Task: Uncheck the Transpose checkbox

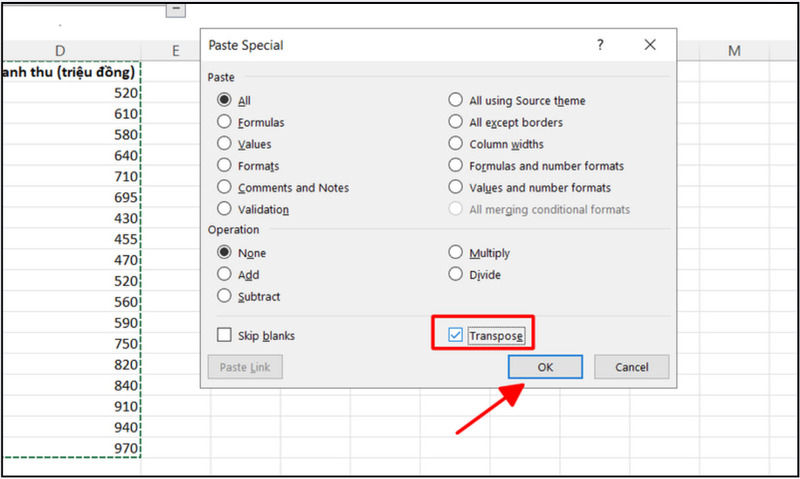Action: coord(457,336)
